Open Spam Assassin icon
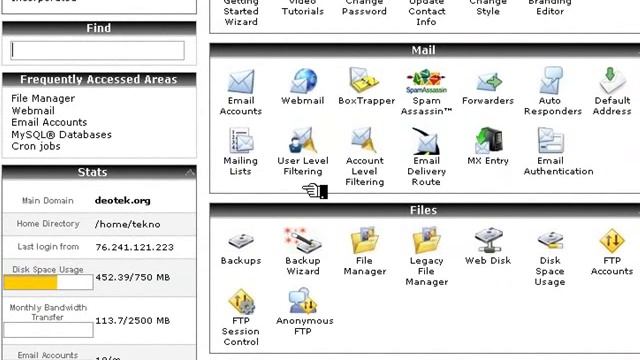The height and width of the screenshot is (360, 640). tap(426, 81)
